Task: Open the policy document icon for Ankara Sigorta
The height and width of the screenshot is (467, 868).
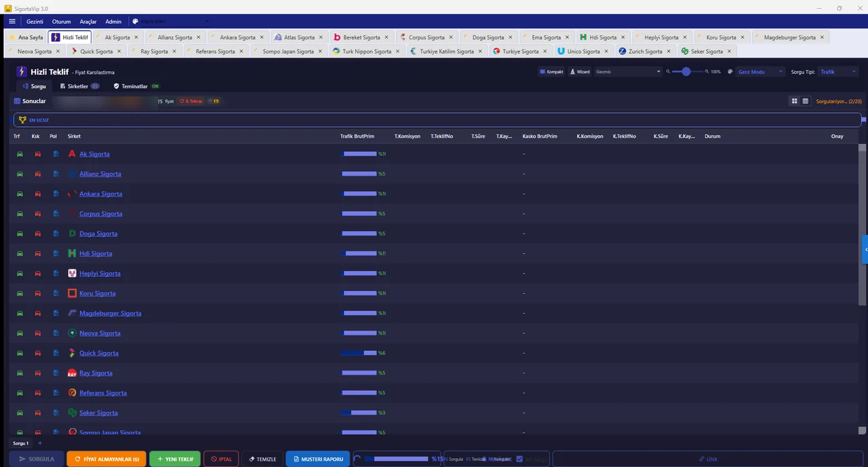Action: 56,194
